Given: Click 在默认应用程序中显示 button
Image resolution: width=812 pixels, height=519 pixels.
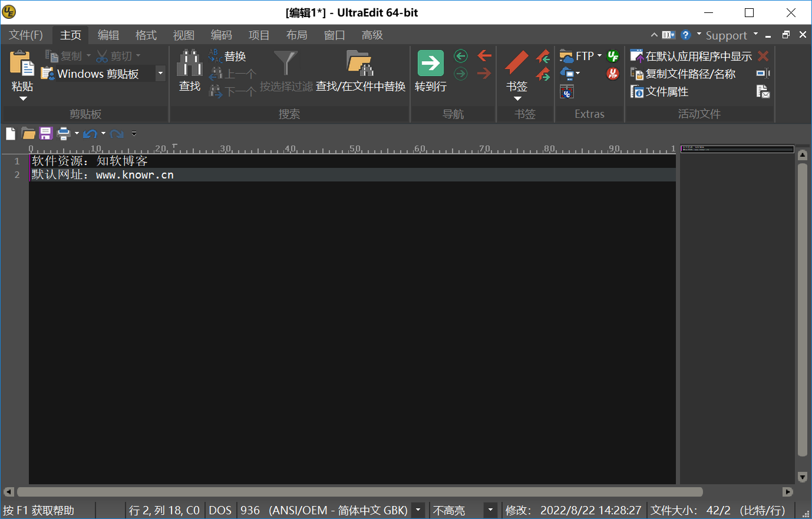Looking at the screenshot, I should 691,56.
